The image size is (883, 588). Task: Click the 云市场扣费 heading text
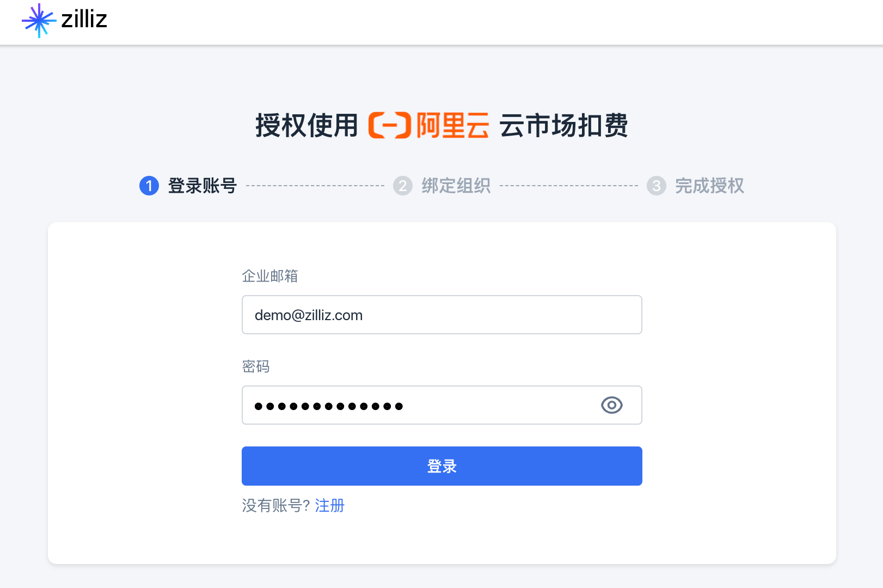click(x=563, y=125)
